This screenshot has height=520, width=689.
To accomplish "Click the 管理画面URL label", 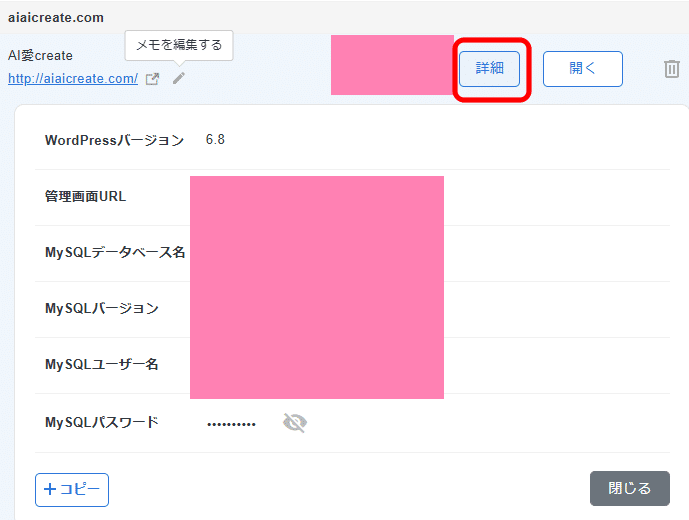I will click(85, 196).
